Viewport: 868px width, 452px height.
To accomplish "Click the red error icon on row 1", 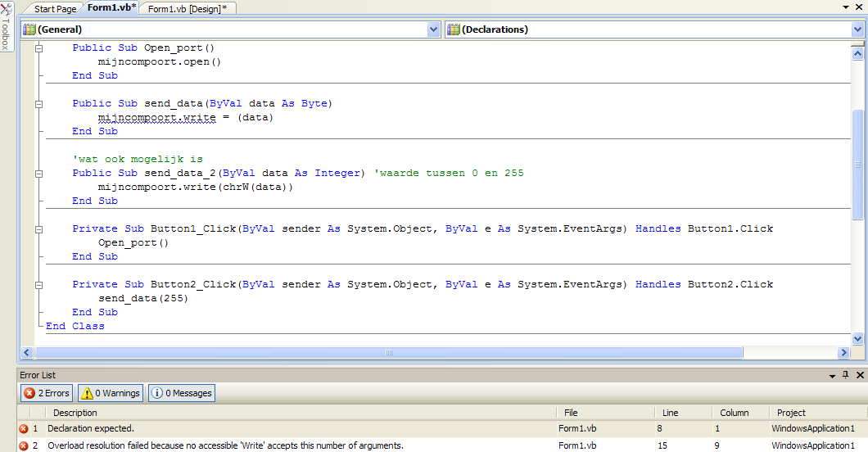I will click(23, 428).
